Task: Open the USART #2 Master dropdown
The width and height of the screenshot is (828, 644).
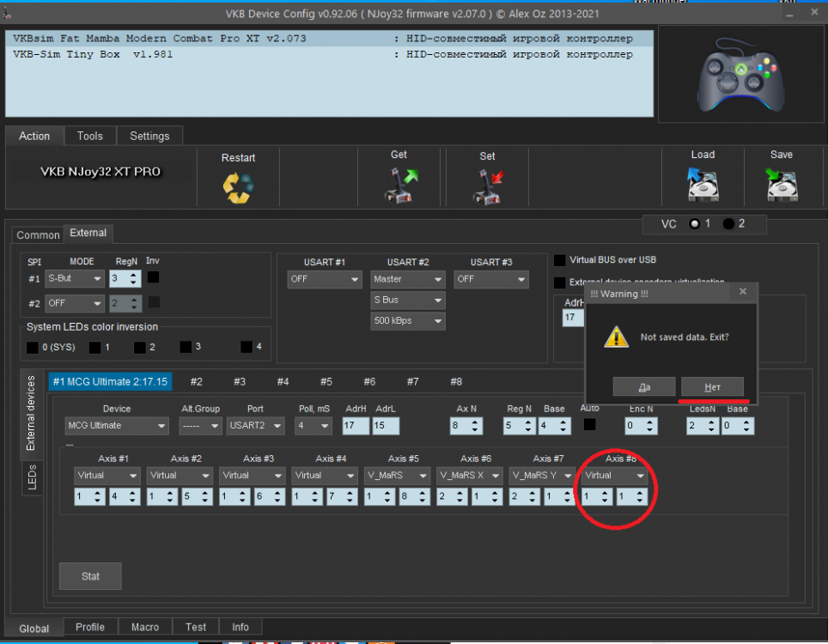Action: [408, 279]
